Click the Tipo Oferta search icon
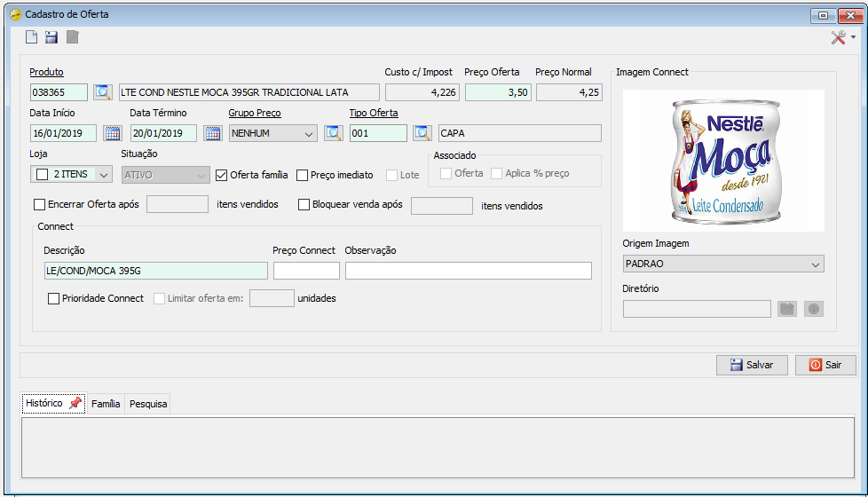The height and width of the screenshot is (497, 868). pos(422,133)
